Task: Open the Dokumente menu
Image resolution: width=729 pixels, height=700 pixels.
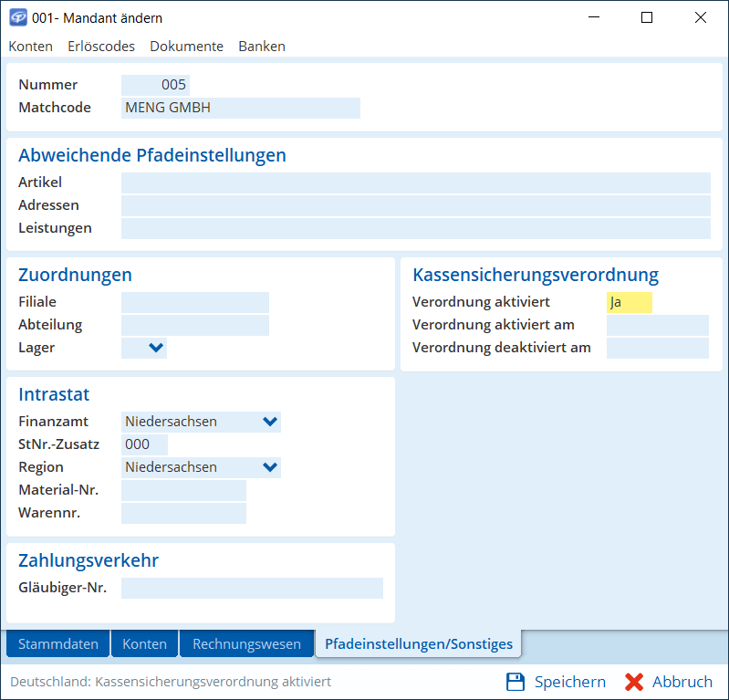Action: (186, 46)
